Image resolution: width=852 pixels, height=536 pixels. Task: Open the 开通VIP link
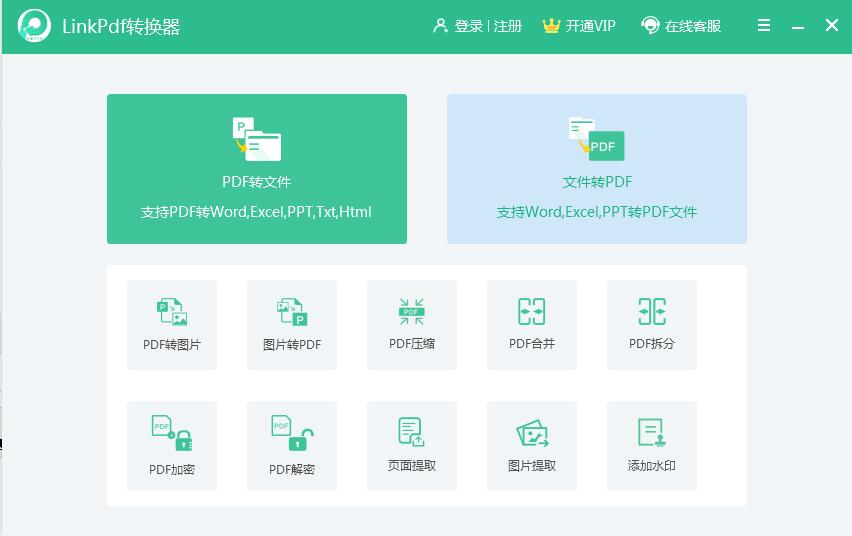pyautogui.click(x=591, y=26)
